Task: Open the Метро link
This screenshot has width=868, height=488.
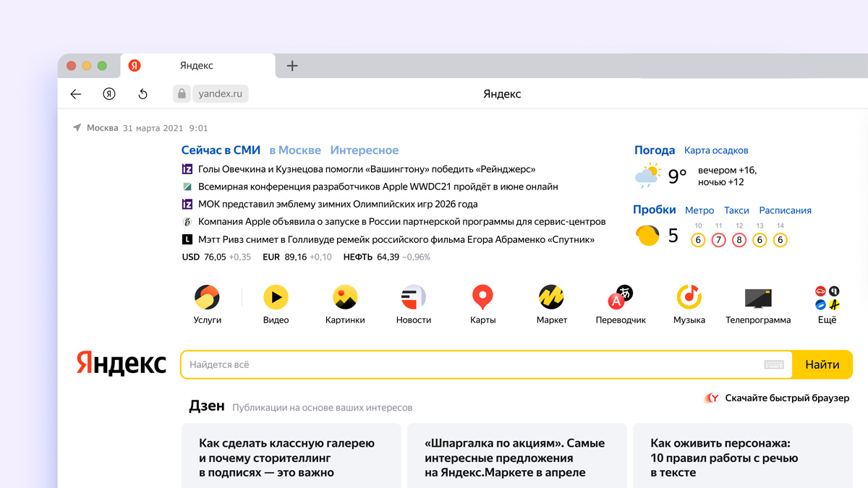Action: 699,210
